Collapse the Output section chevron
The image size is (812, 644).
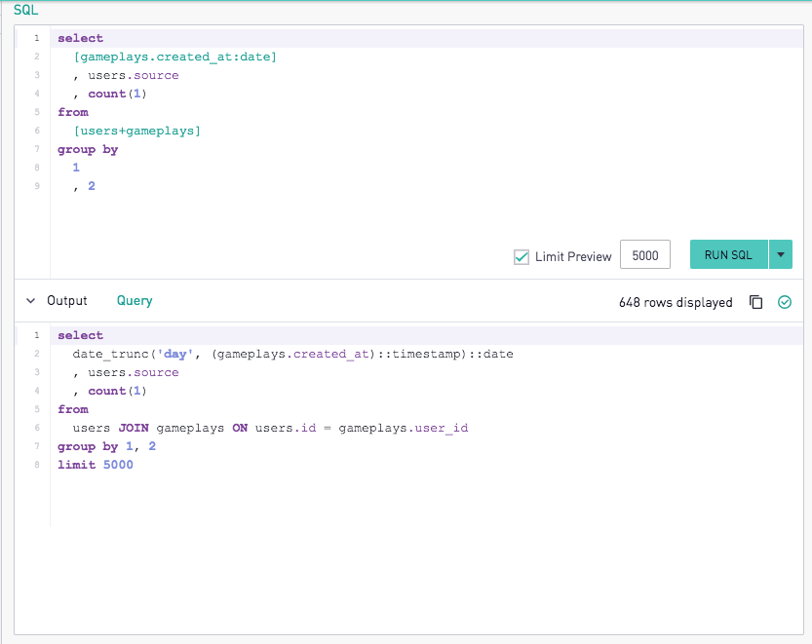pos(30,302)
